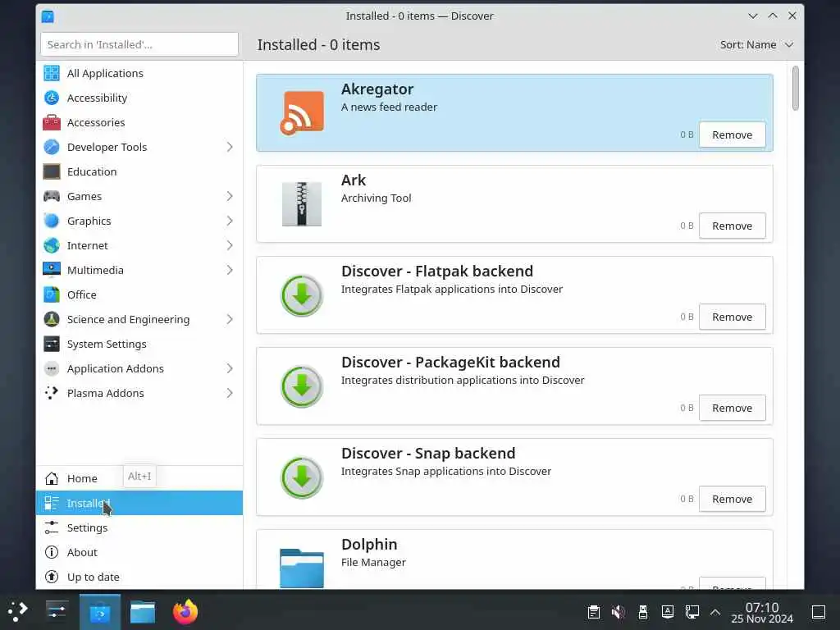
Task: Click the Discover Snap backend download icon
Action: point(302,477)
